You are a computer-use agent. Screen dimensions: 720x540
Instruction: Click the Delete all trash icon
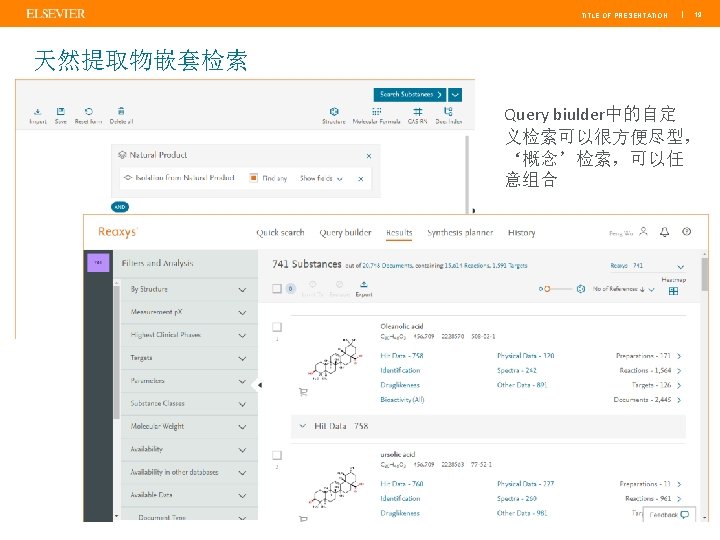tap(121, 111)
